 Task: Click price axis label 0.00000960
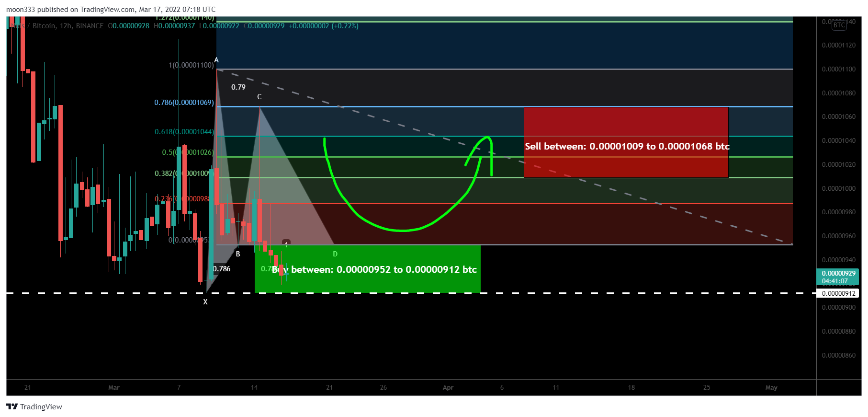click(839, 236)
